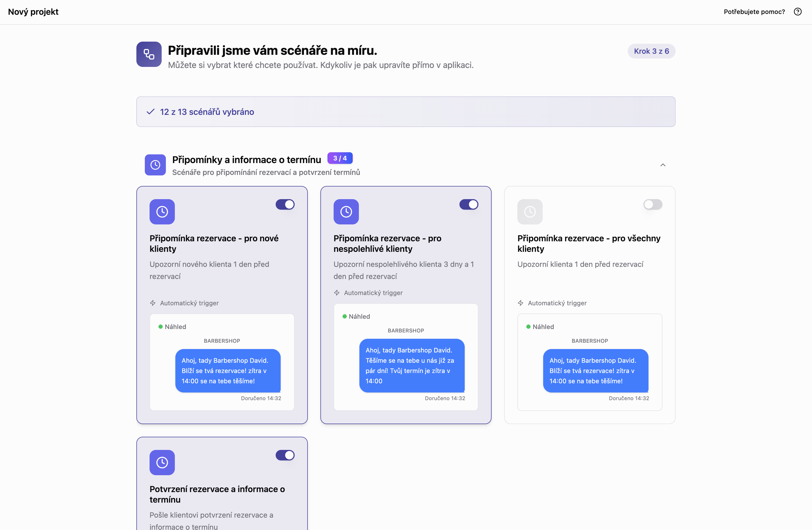Click clock icon on 'Potvrzení rezervace' card

point(162,462)
